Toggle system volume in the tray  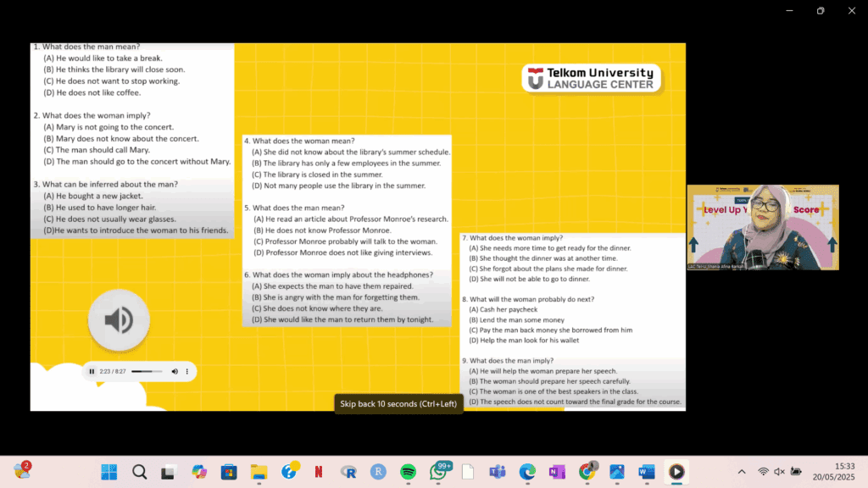coord(779,472)
